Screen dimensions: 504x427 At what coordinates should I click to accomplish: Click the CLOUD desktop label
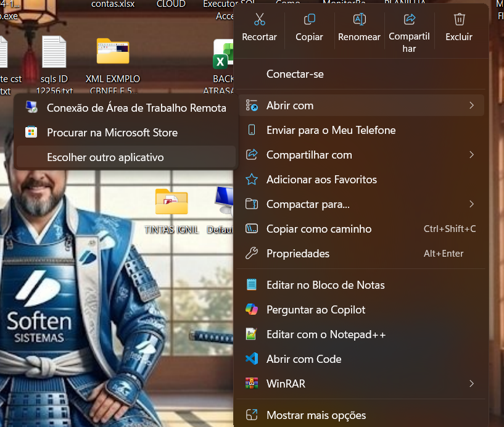pyautogui.click(x=171, y=4)
